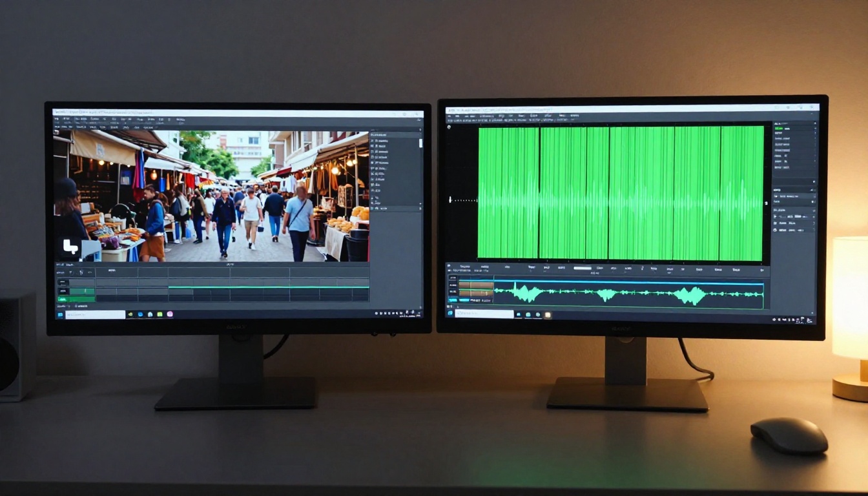Open the pink taskbar icon on left monitor
This screenshot has width=868, height=496.
(170, 315)
